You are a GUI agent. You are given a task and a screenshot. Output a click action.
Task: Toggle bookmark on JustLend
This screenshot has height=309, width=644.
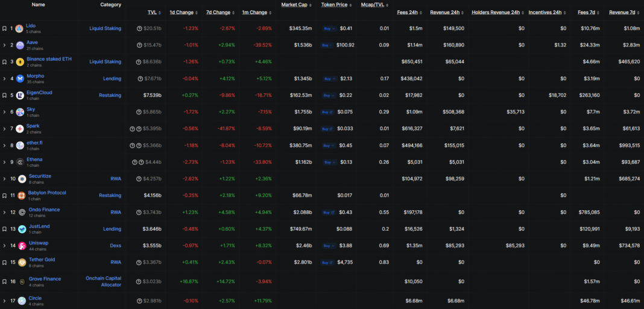tap(4, 229)
